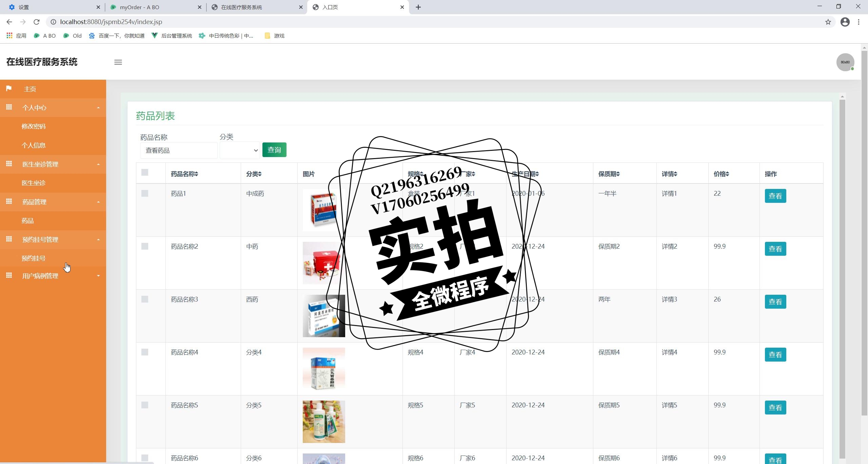The image size is (868, 464).
Task: Click 查看 for the 药品1 row
Action: [x=775, y=196]
